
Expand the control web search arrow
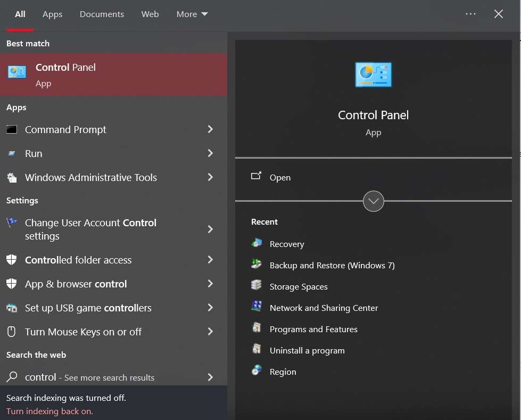pos(210,377)
